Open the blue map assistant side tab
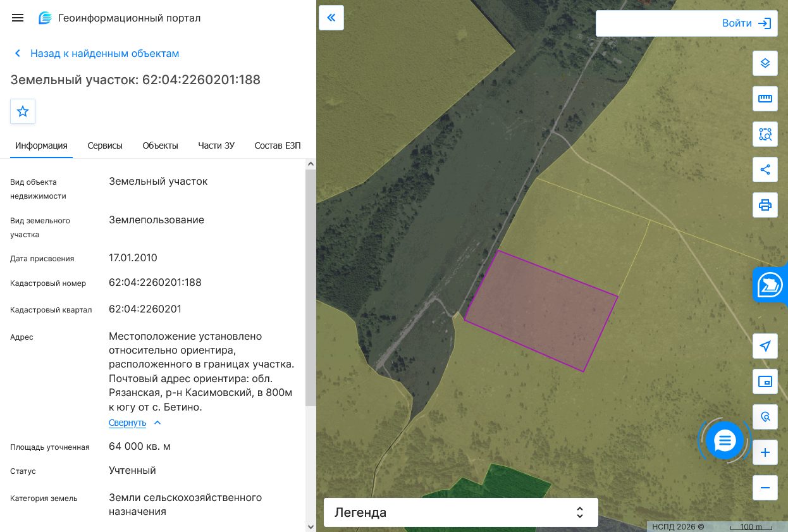 [x=770, y=285]
